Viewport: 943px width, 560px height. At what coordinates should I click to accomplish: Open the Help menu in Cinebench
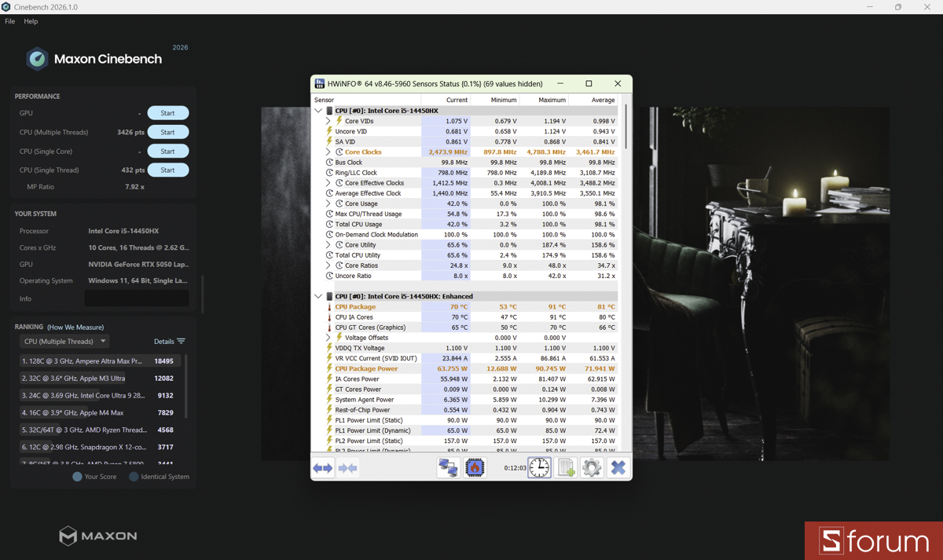(x=31, y=21)
